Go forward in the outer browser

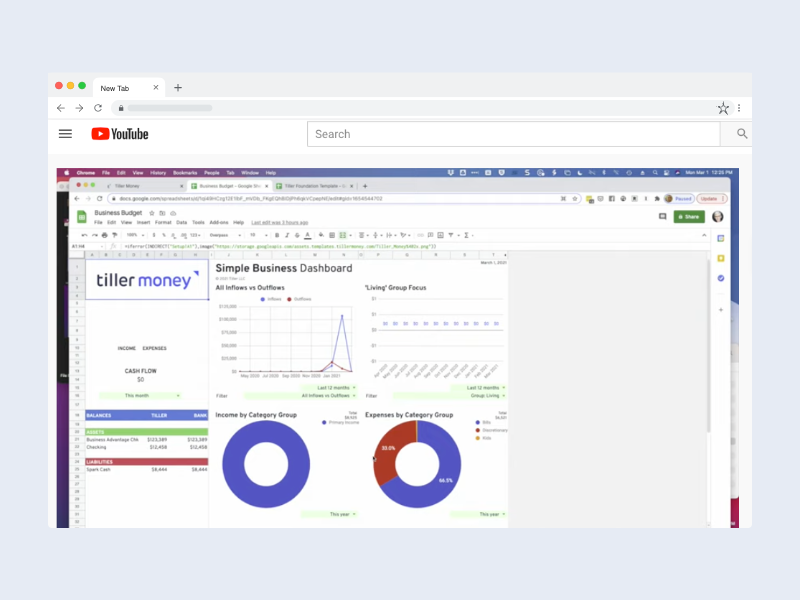coord(79,108)
